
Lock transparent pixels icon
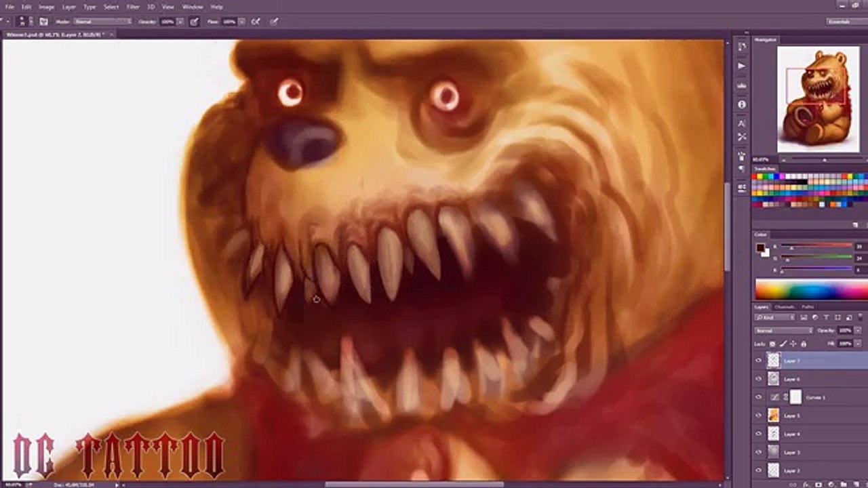(772, 344)
